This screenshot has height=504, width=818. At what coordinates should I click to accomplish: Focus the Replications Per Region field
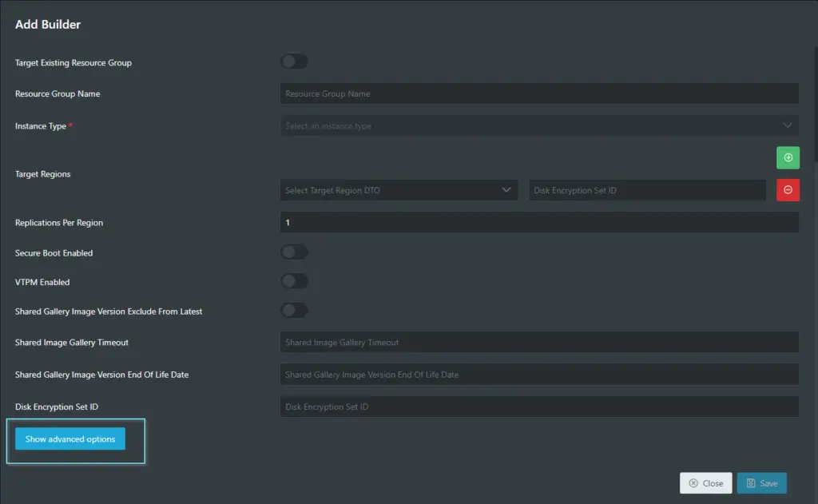(x=539, y=222)
